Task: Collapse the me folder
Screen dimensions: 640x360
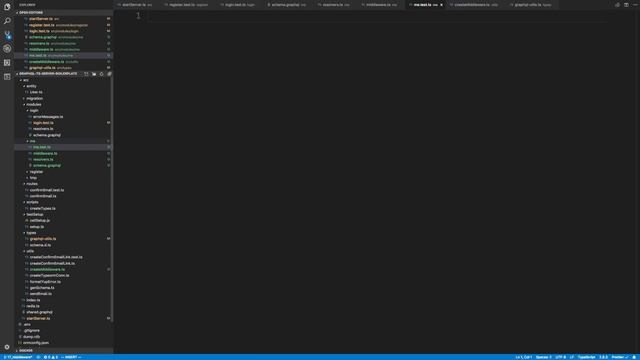Action: 32,141
